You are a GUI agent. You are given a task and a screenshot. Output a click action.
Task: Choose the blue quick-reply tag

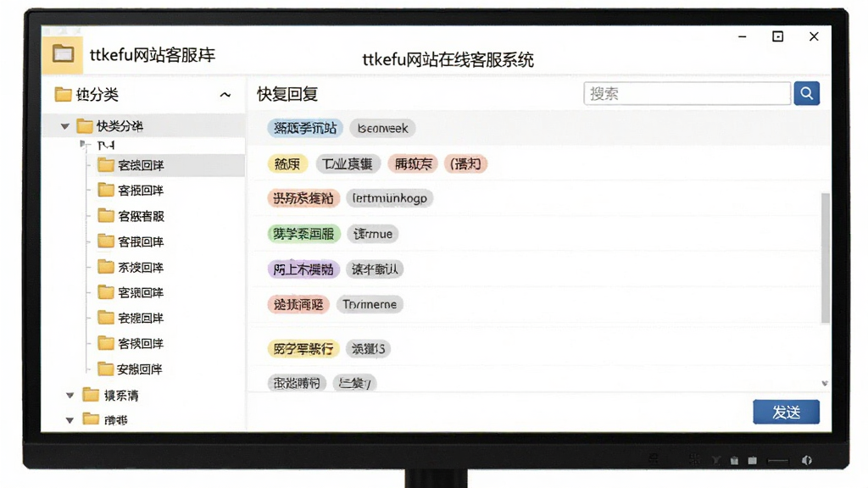[x=305, y=129]
